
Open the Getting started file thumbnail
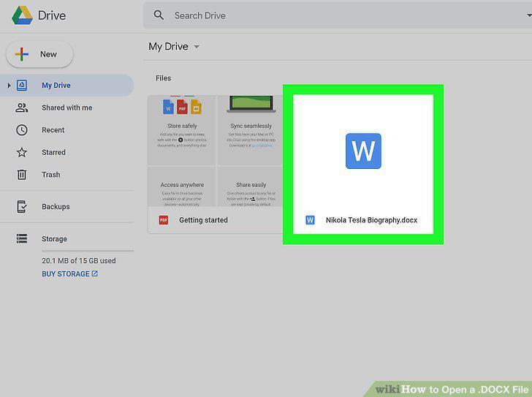(215, 151)
